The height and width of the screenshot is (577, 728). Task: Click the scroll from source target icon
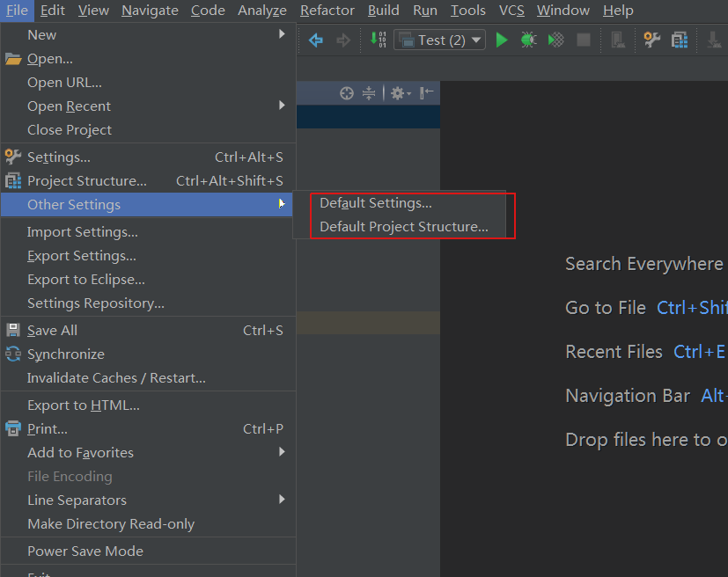tap(346, 93)
